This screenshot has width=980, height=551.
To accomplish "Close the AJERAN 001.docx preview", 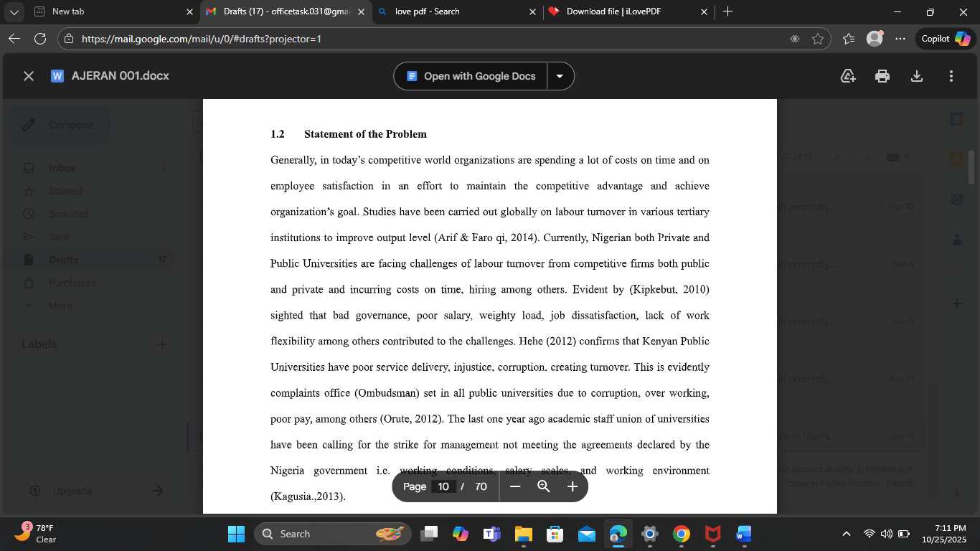I will (x=29, y=76).
